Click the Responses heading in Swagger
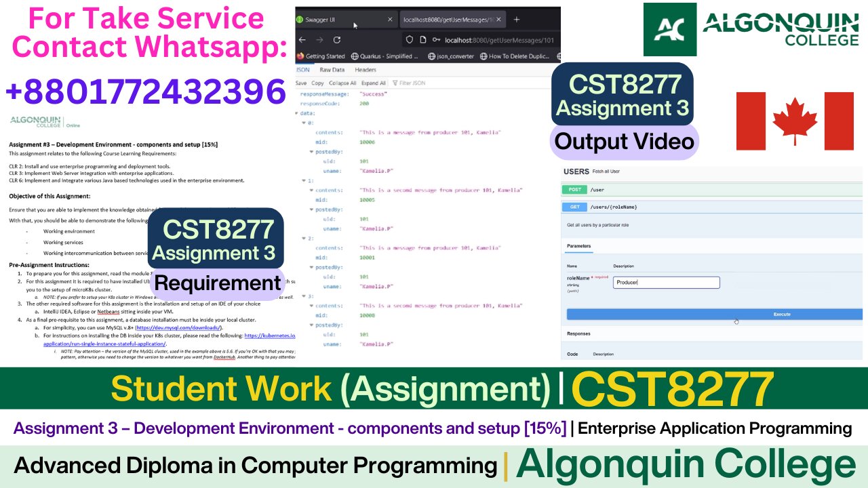The image size is (868, 488). point(578,333)
